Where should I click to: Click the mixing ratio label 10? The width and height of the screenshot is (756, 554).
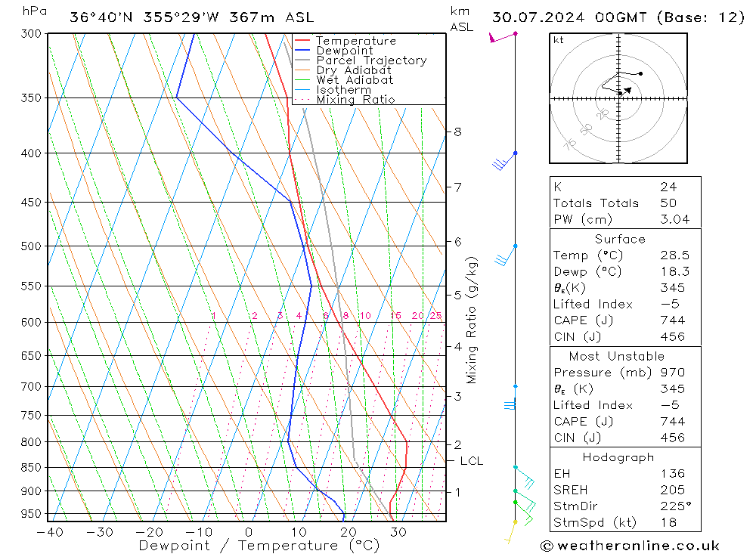365,316
